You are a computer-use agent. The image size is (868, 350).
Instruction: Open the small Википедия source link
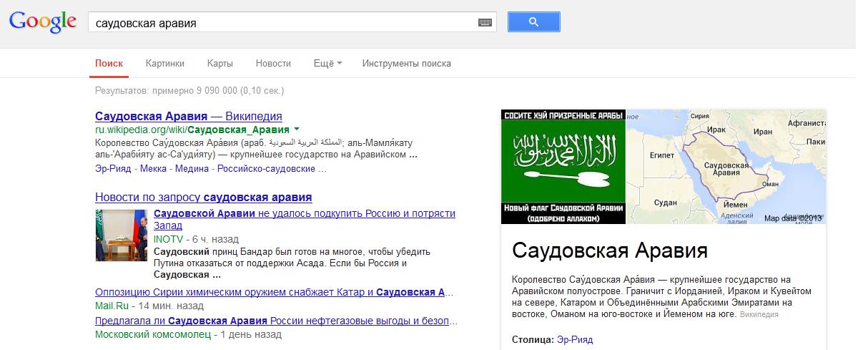[x=759, y=314]
